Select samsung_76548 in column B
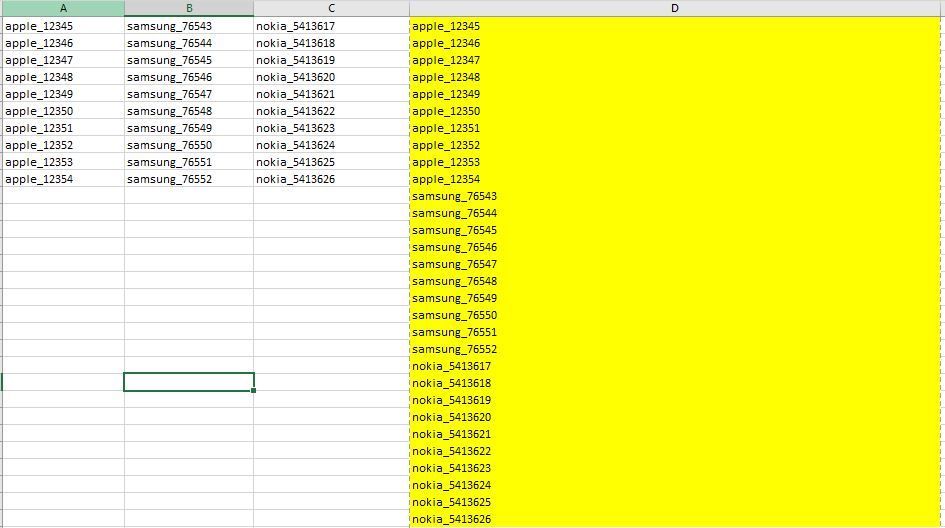 pyautogui.click(x=189, y=111)
